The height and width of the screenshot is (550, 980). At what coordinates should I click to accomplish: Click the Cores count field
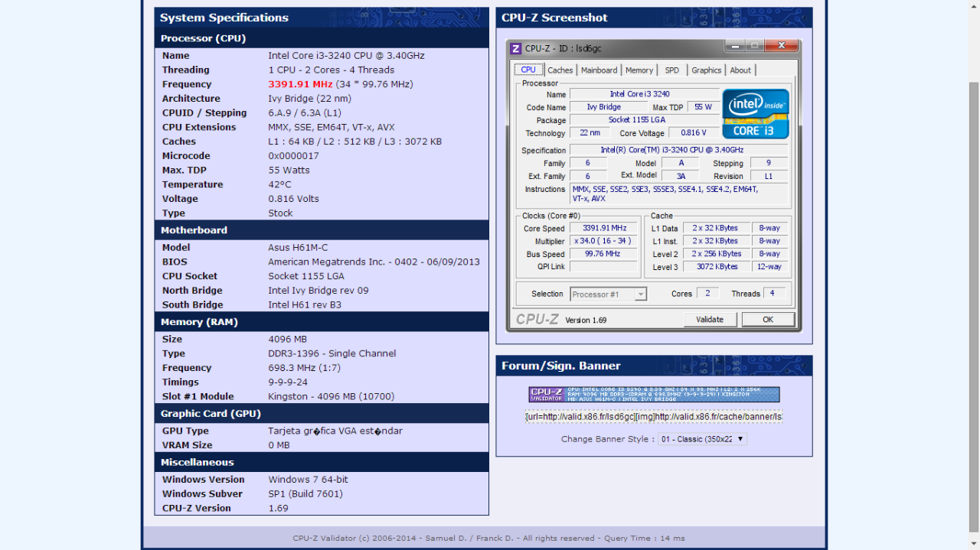pos(708,294)
